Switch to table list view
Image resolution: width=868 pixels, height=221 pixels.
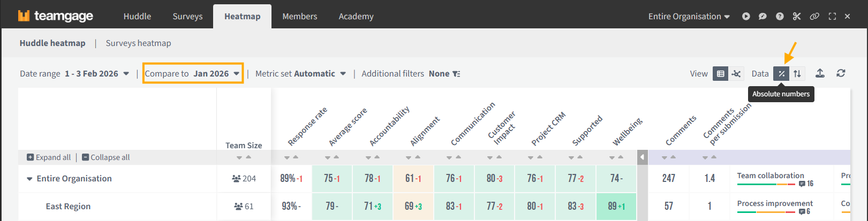721,74
